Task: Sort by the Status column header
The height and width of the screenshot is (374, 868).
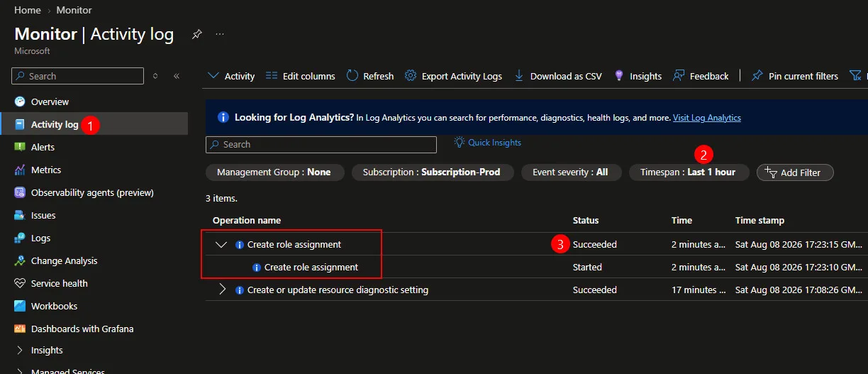Action: pos(586,220)
